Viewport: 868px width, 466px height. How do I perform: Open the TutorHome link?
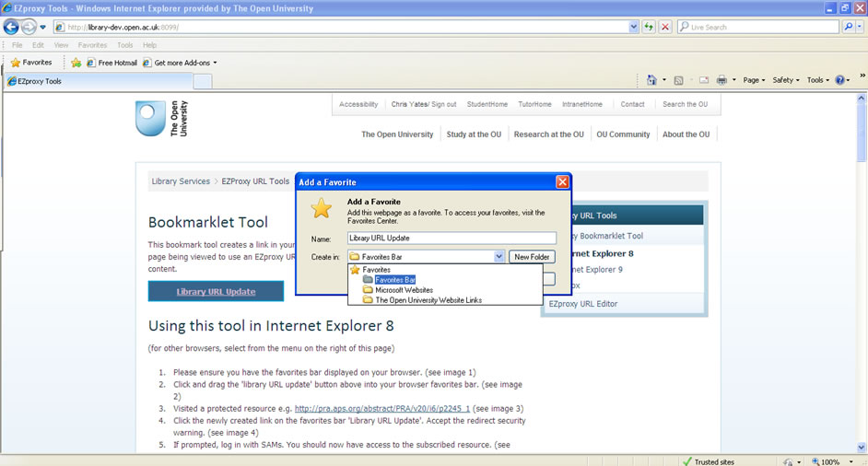tap(534, 104)
